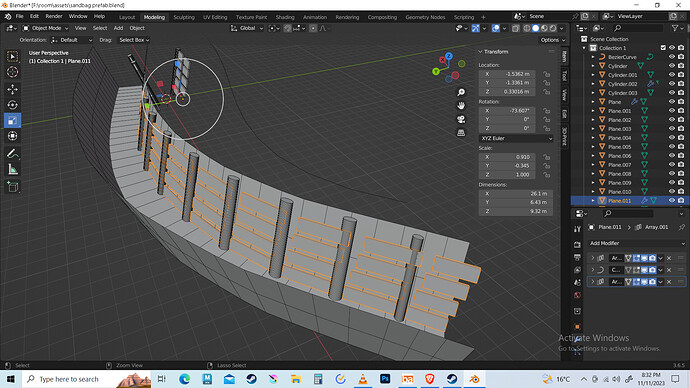Open the Output properties tab icon
The image size is (690, 388).
point(577,257)
